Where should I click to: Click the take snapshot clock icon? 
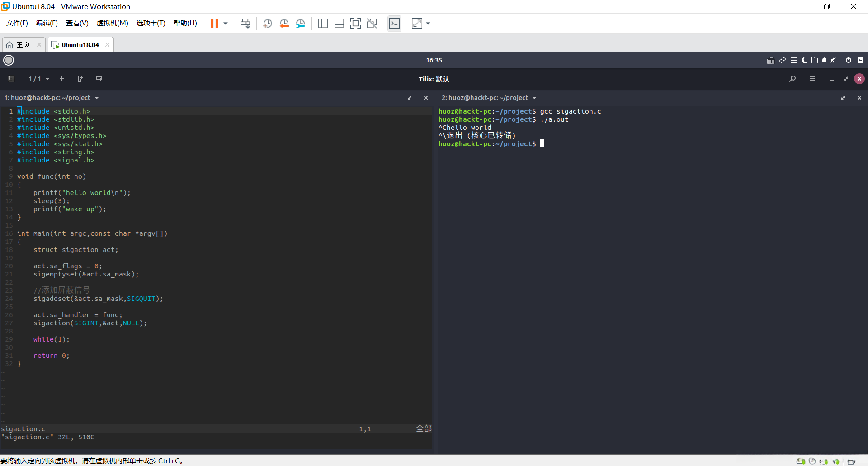pos(267,24)
